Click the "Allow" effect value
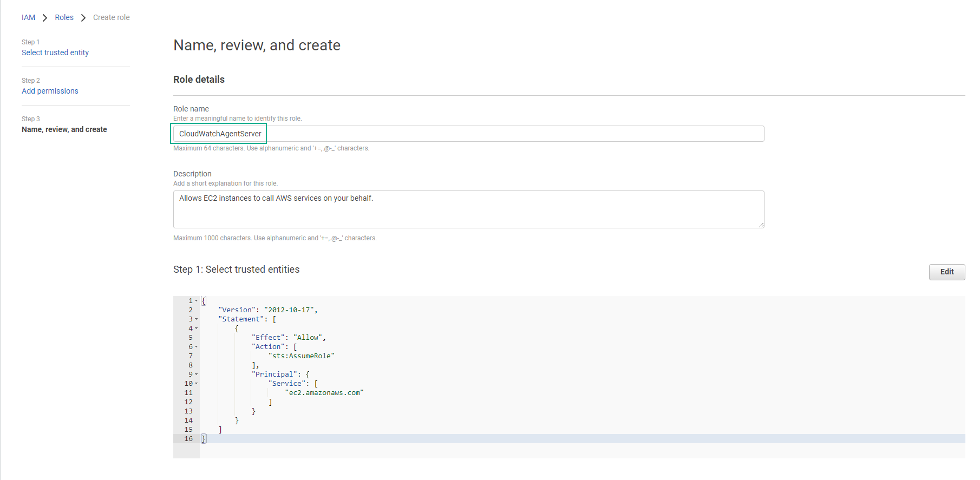The width and height of the screenshot is (980, 480). pyautogui.click(x=308, y=338)
